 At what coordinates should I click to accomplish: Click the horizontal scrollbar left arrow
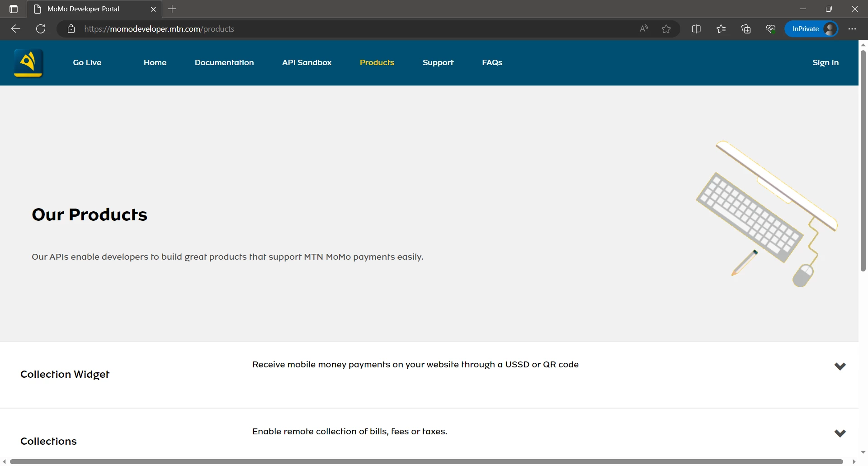point(4,462)
